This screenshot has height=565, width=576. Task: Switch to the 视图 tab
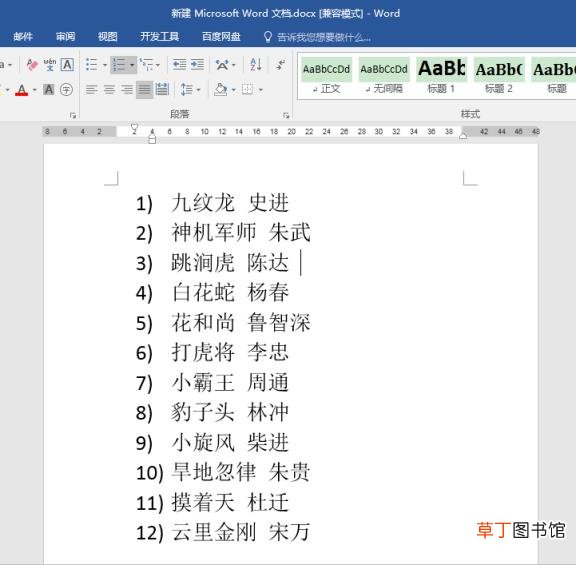pyautogui.click(x=108, y=36)
